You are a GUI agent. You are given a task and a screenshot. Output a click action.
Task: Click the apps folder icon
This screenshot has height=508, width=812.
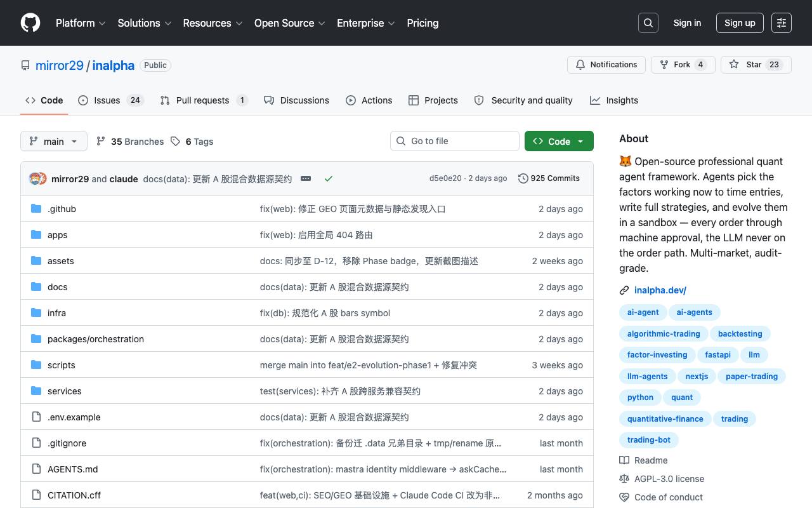pos(36,235)
